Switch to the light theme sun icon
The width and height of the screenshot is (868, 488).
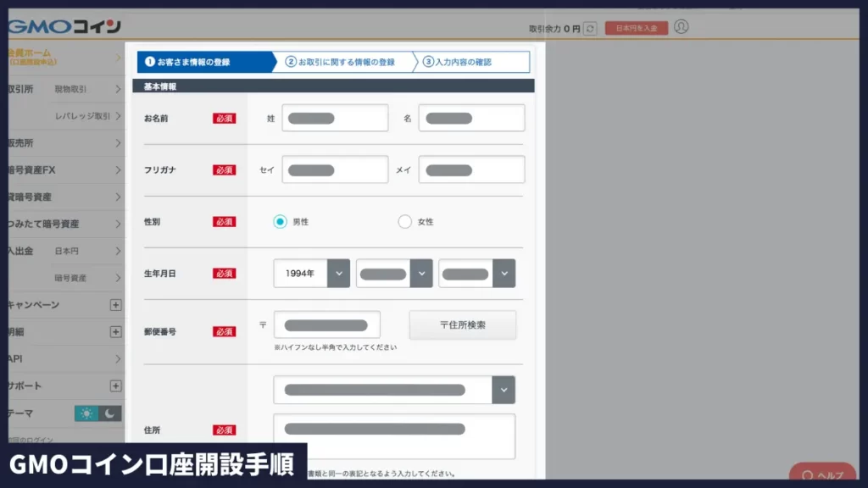pyautogui.click(x=86, y=413)
